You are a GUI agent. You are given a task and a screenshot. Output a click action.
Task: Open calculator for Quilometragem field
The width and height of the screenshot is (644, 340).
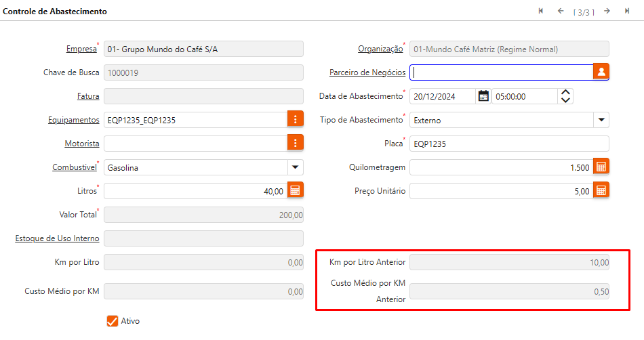pos(601,167)
